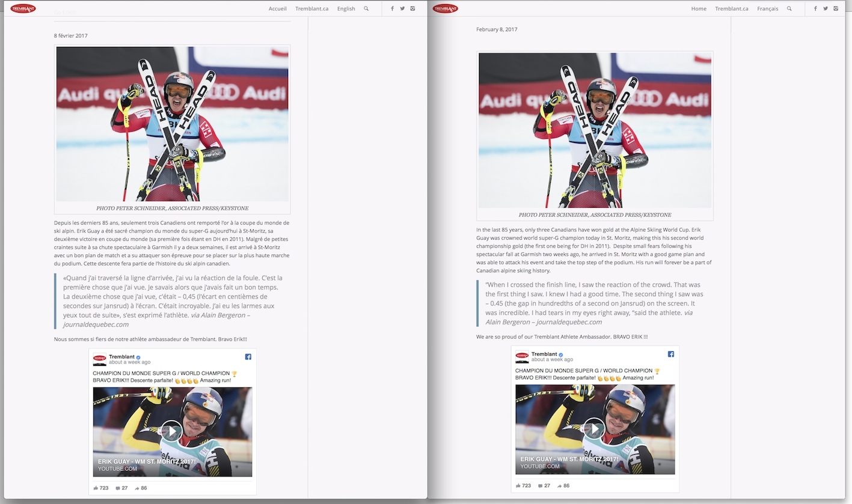Image resolution: width=852 pixels, height=504 pixels.
Task: Click Facebook logo on right embedded post
Action: click(x=670, y=354)
